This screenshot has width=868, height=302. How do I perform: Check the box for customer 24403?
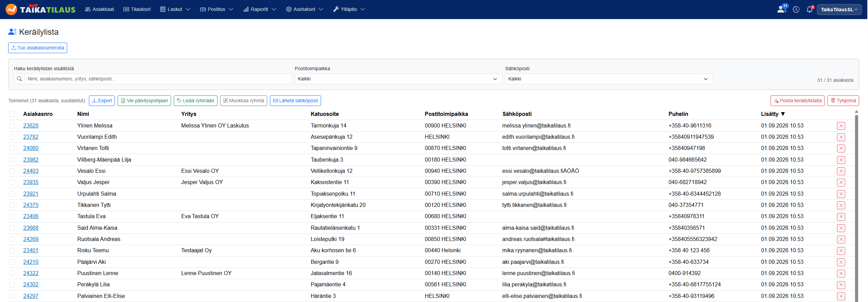click(x=12, y=171)
